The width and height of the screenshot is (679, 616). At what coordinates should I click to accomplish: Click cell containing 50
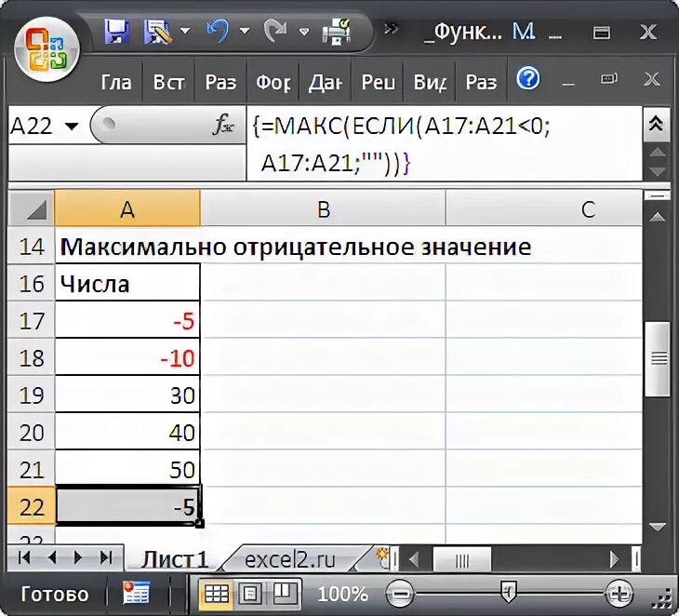pyautogui.click(x=127, y=468)
